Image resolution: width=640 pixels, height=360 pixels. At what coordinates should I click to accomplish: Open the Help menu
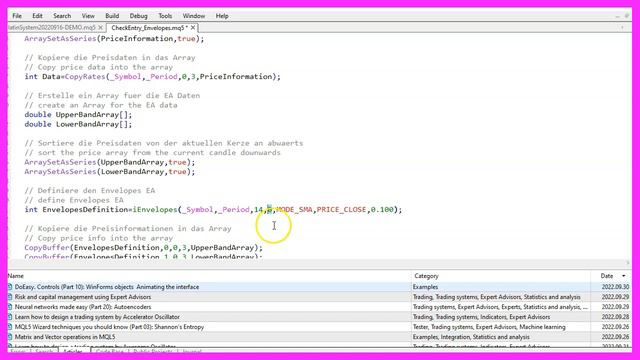click(x=222, y=16)
